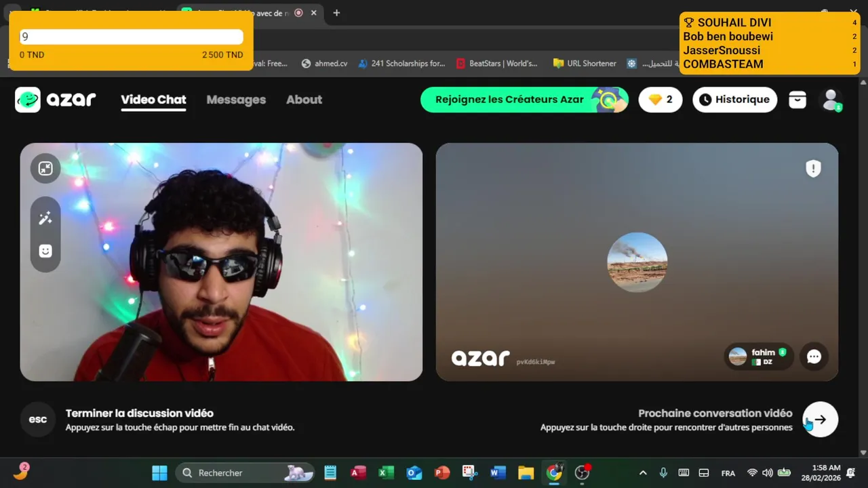Click COMBASTEAM leaderboard entry
The height and width of the screenshot is (488, 868).
770,64
